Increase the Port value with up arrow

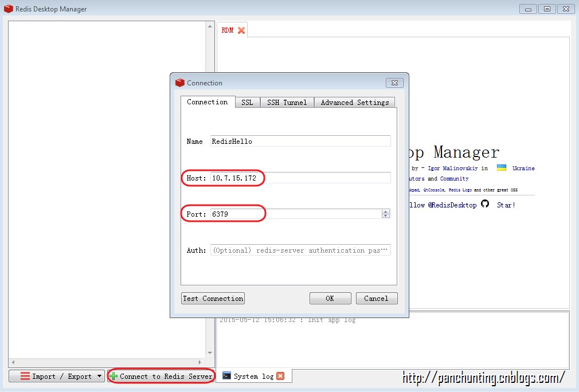(385, 211)
